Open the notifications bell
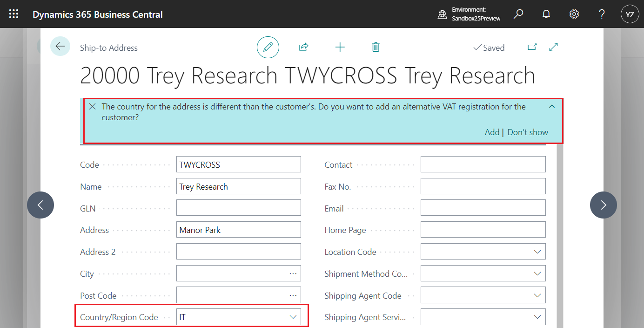The width and height of the screenshot is (644, 328). (546, 14)
